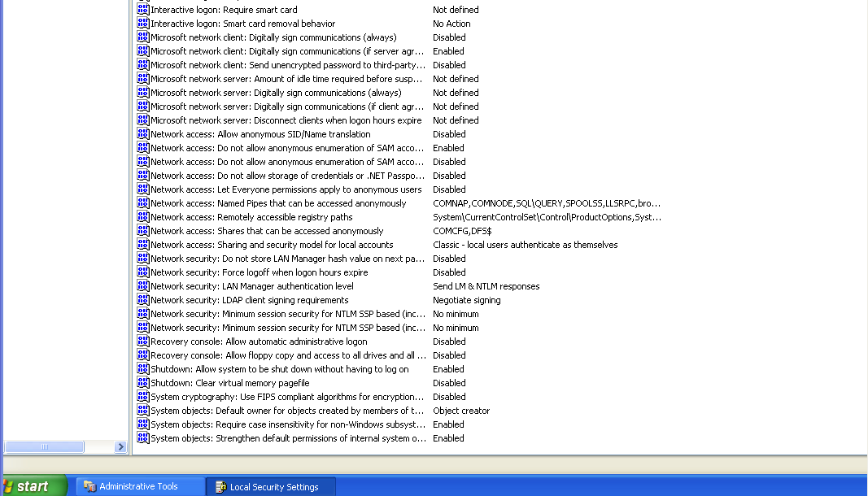Image resolution: width=868 pixels, height=496 pixels.
Task: Select Network security: Force logoff when logon hours expire
Action: point(259,272)
